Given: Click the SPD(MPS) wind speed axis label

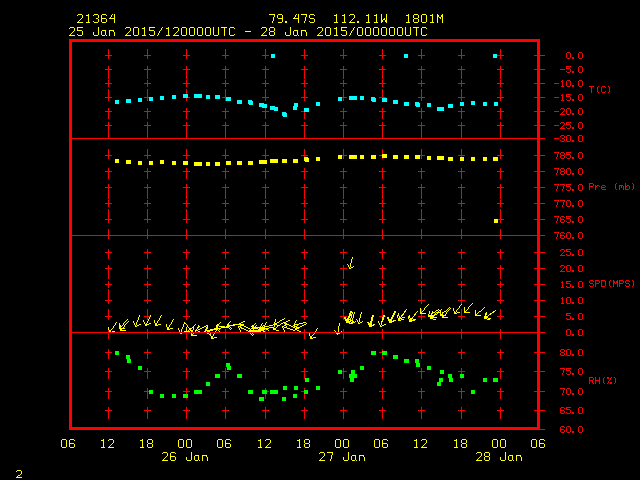Looking at the screenshot, I should [611, 283].
